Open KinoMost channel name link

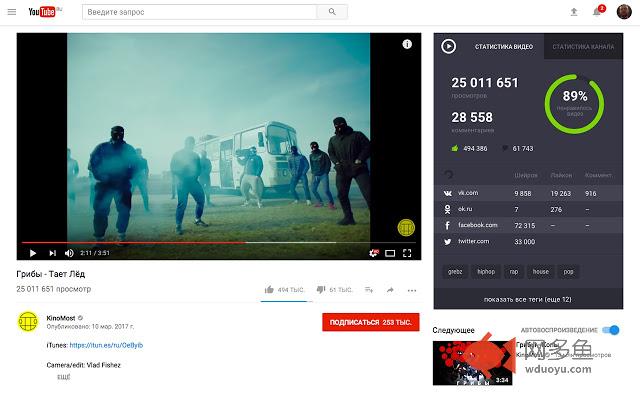[61, 318]
